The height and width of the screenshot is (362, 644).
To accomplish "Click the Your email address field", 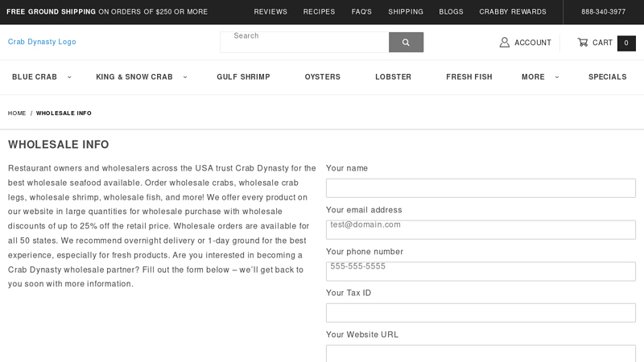I will (x=481, y=230).
